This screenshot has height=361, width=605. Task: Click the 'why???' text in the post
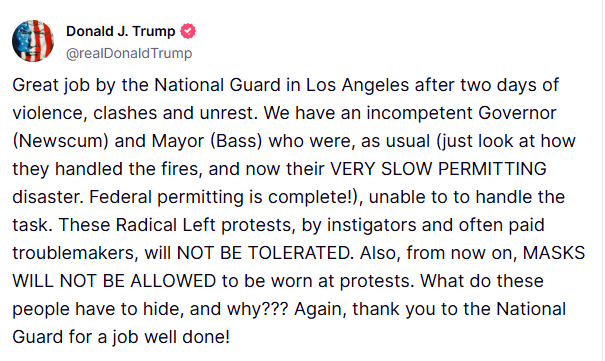(257, 309)
